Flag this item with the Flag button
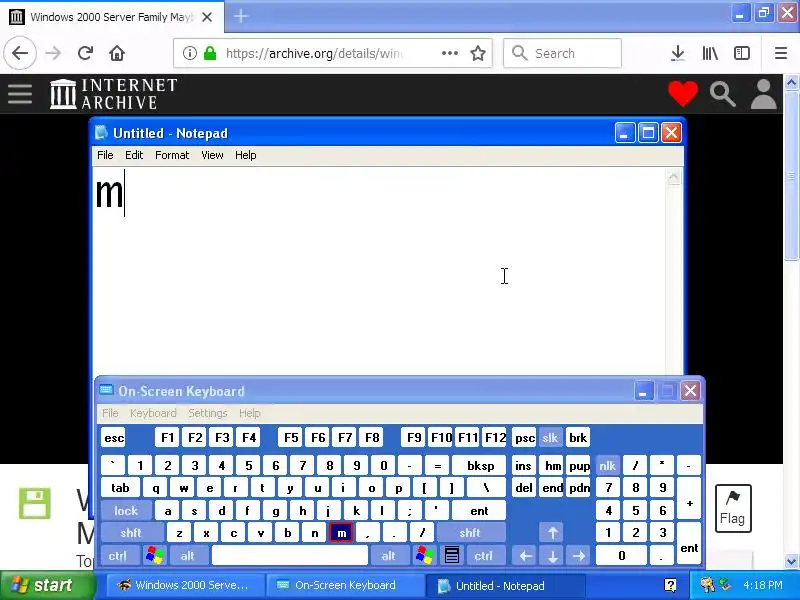Screen dimensions: 800x600 (x=733, y=508)
